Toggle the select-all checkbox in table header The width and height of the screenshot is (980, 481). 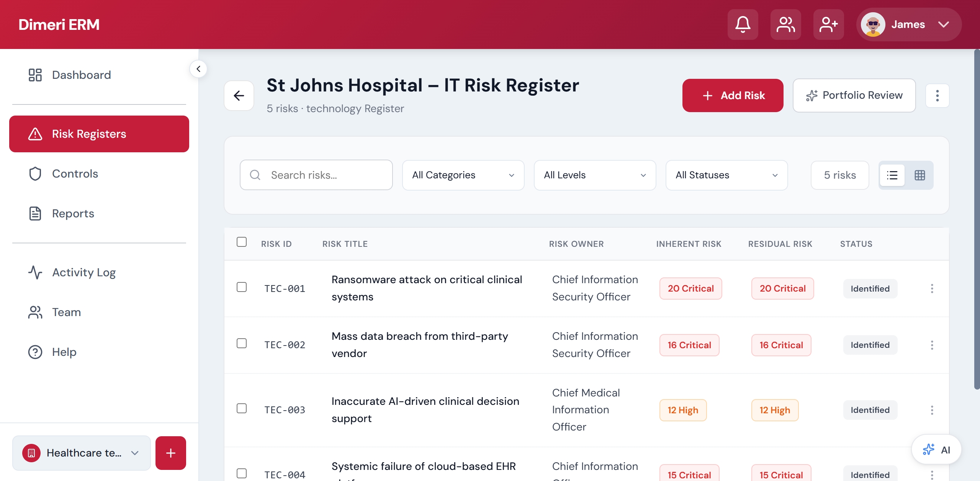pos(242,242)
